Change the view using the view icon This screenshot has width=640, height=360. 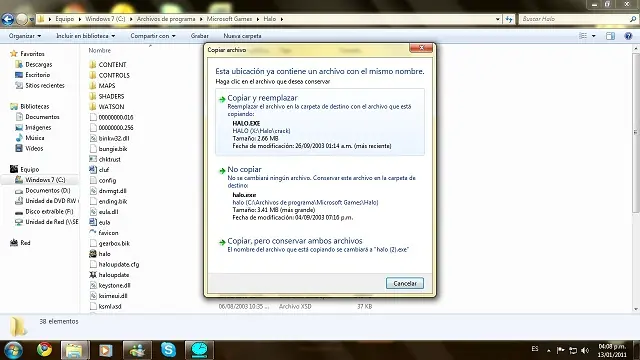[x=583, y=36]
